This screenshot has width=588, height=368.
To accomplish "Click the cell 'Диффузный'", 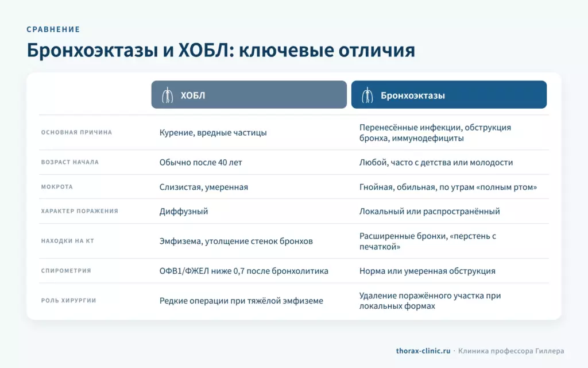I will click(183, 212).
